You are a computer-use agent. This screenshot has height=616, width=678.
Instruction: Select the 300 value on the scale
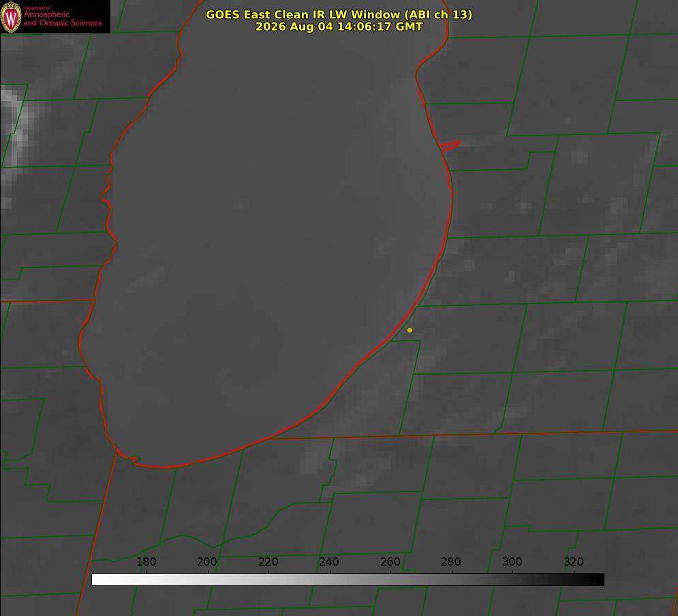point(512,561)
